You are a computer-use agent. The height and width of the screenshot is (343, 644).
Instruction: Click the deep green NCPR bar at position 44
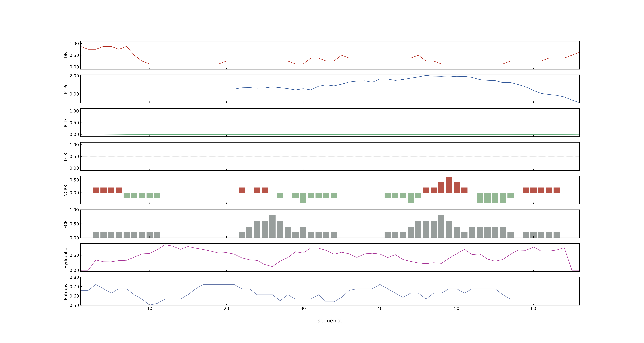[x=411, y=198]
